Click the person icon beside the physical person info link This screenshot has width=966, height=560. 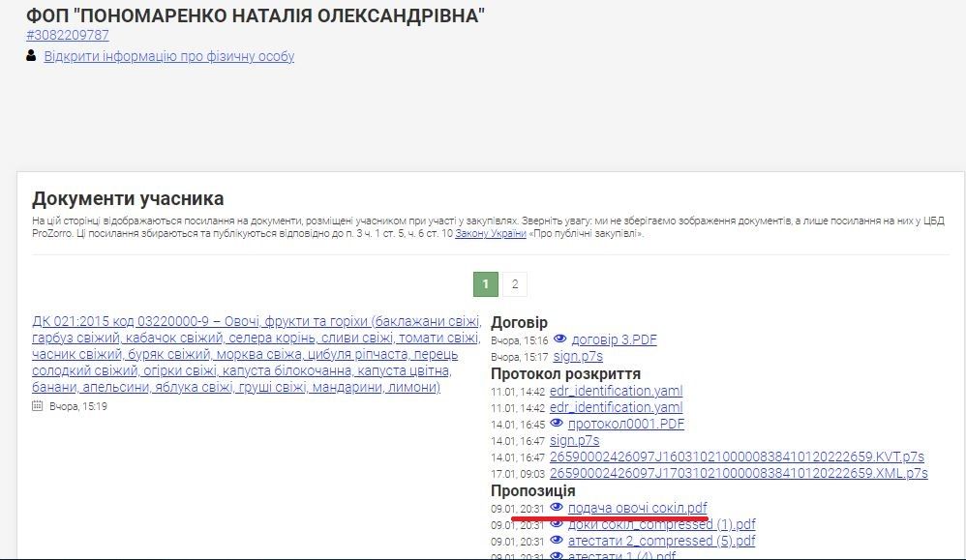tap(30, 58)
